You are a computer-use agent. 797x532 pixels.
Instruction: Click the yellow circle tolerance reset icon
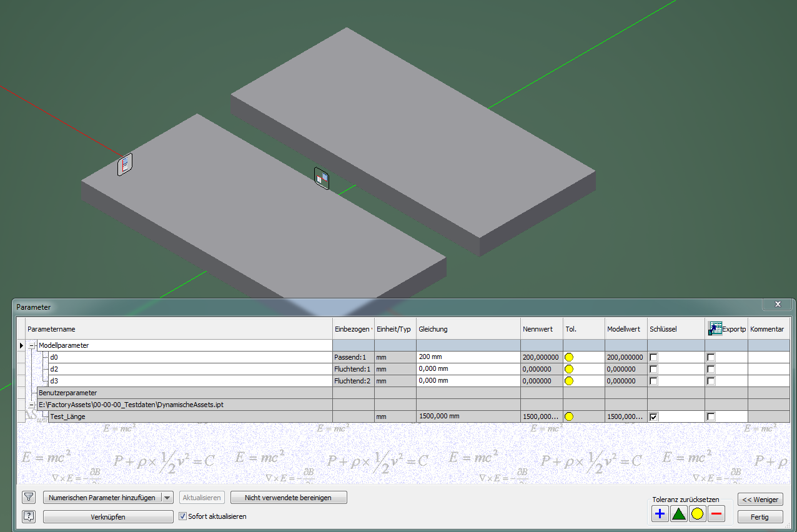(x=697, y=513)
